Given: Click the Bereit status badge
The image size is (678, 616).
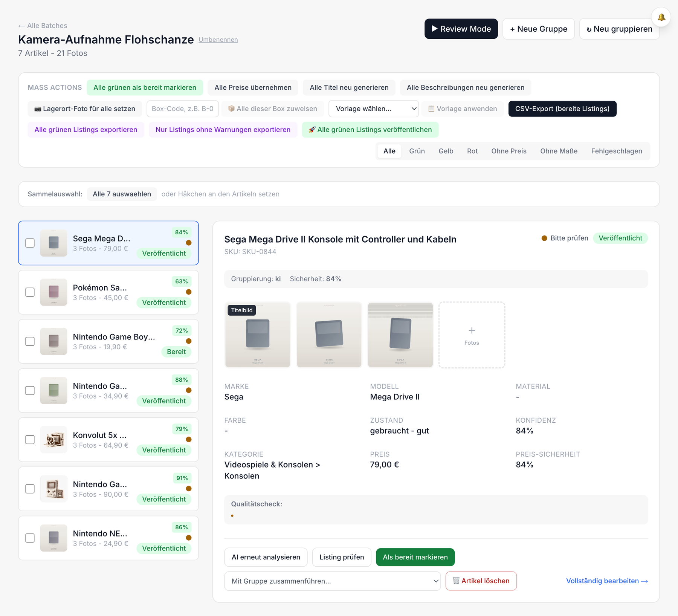Looking at the screenshot, I should point(176,352).
